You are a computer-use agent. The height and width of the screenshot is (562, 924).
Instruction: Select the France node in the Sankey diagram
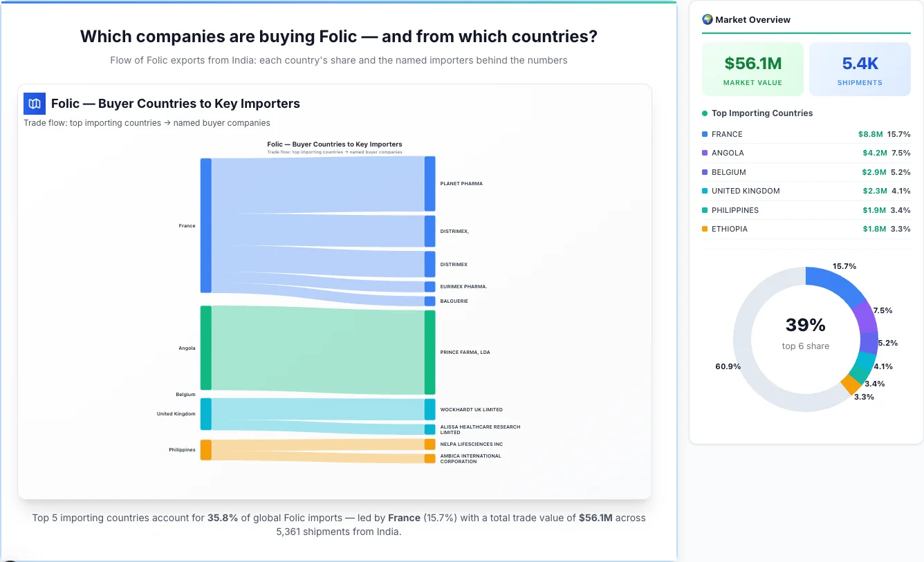(205, 225)
